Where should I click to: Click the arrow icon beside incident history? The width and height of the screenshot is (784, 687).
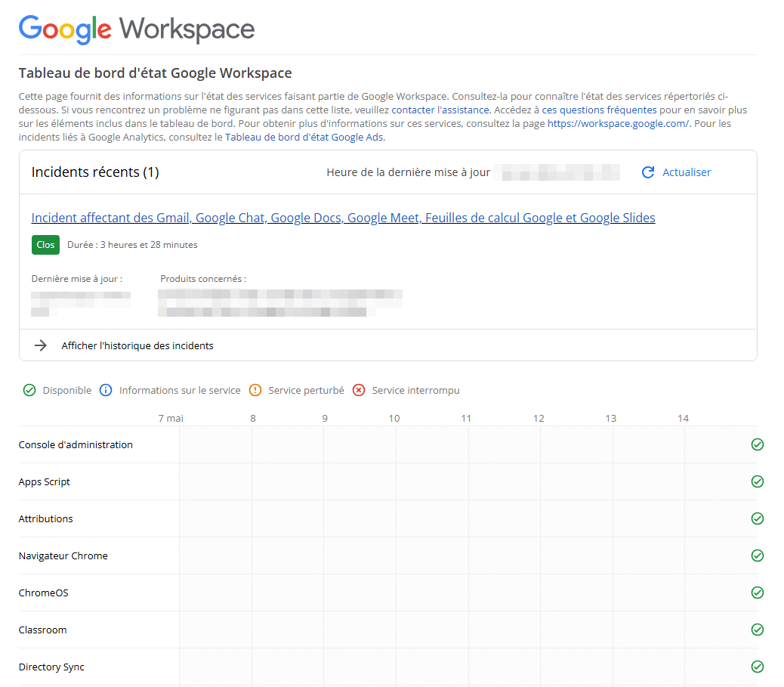(41, 345)
